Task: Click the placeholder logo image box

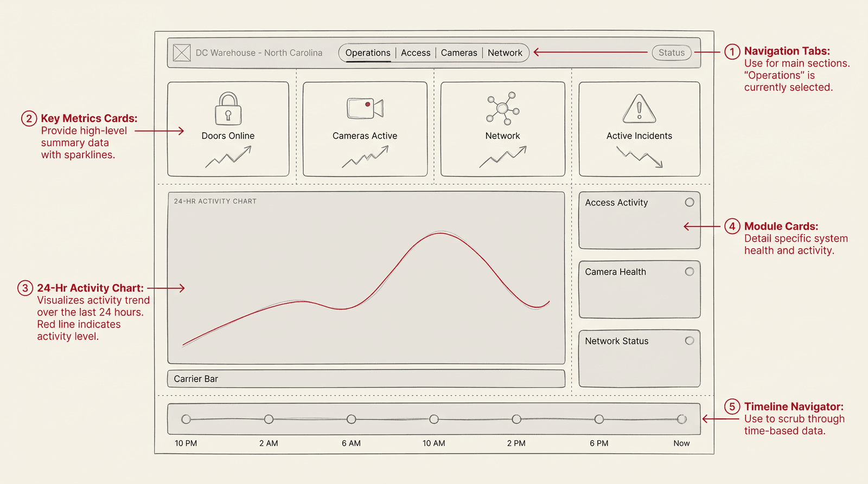Action: (182, 53)
